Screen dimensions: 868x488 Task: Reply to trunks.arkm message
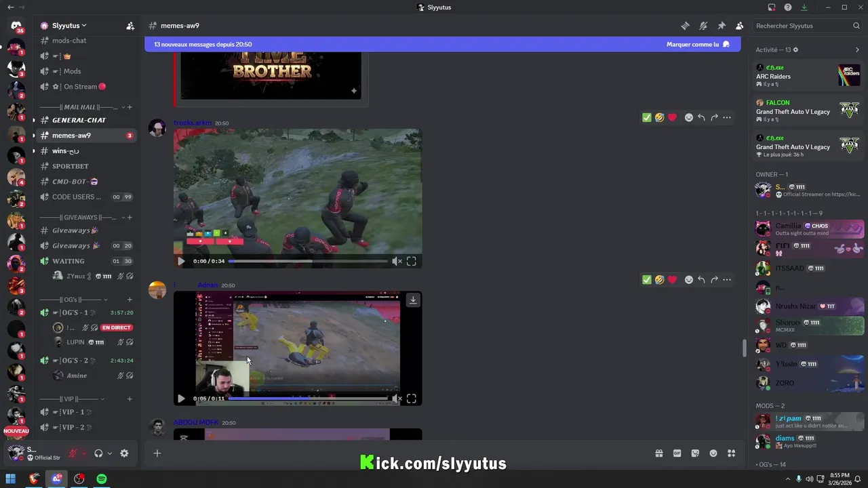point(701,117)
